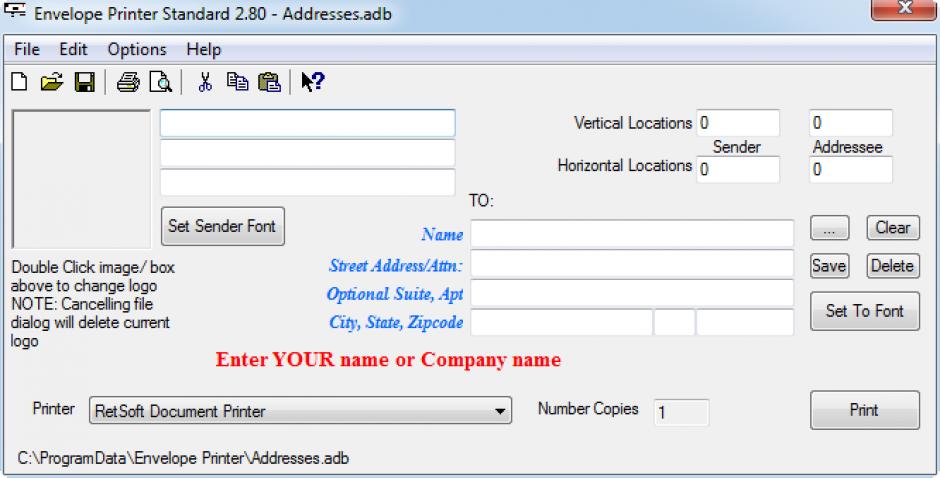Click the Number Copies field
The width and height of the screenshot is (940, 478).
tap(681, 413)
